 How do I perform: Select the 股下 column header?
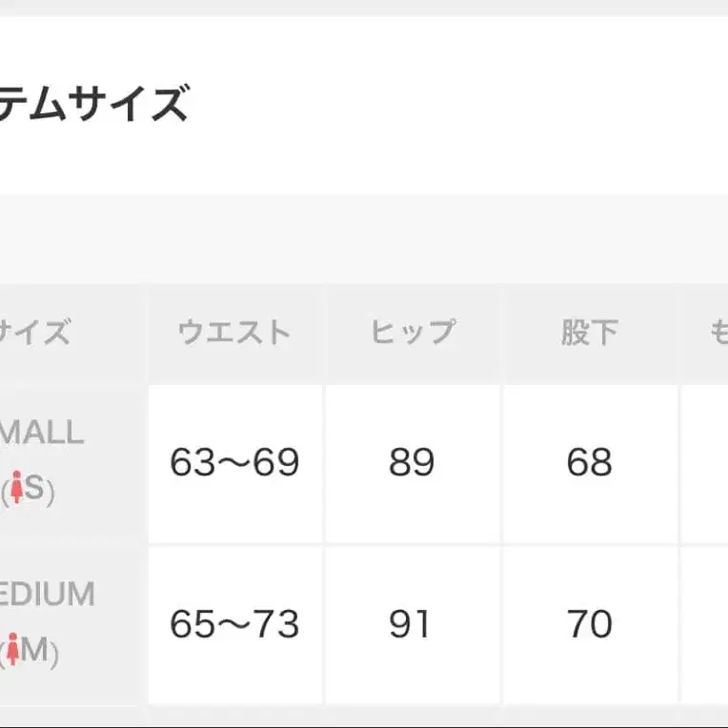pyautogui.click(x=589, y=333)
